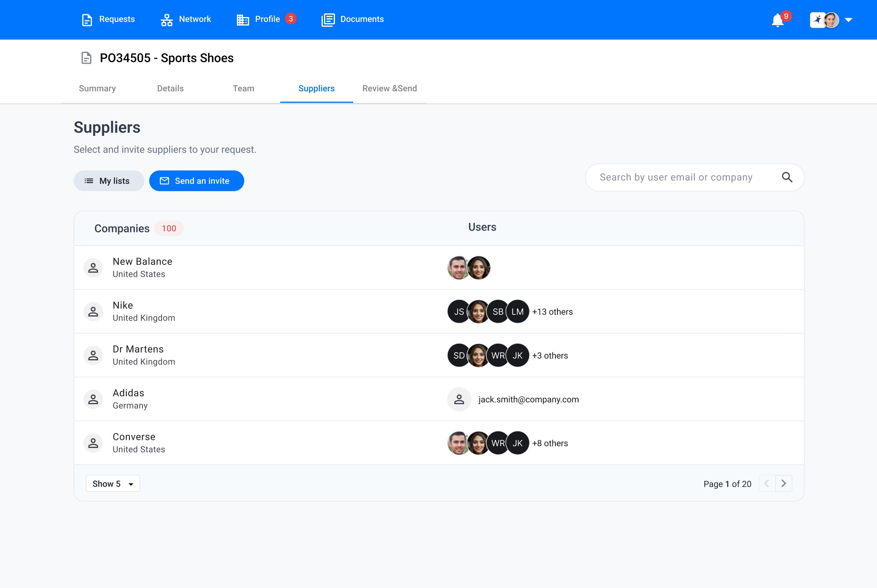Click the Adidas user placeholder avatar
Image resolution: width=877 pixels, height=588 pixels.
[459, 399]
